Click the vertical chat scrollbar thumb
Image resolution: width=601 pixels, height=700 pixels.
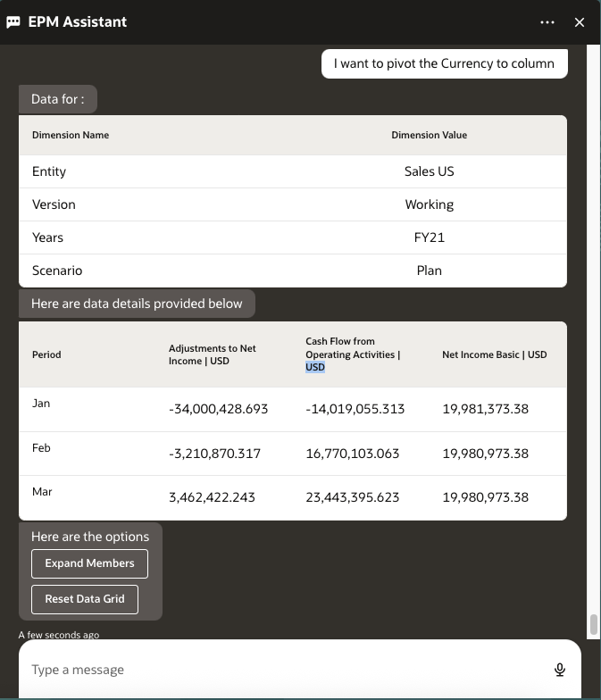pos(592,624)
